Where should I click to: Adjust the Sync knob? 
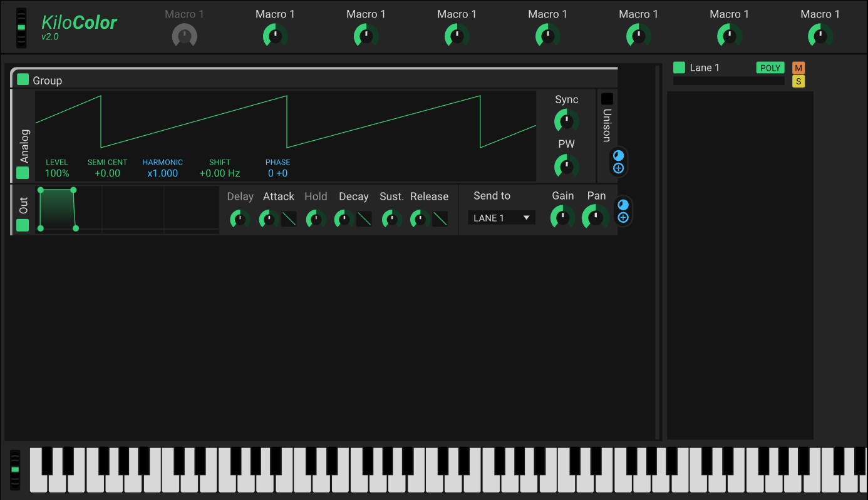point(566,120)
